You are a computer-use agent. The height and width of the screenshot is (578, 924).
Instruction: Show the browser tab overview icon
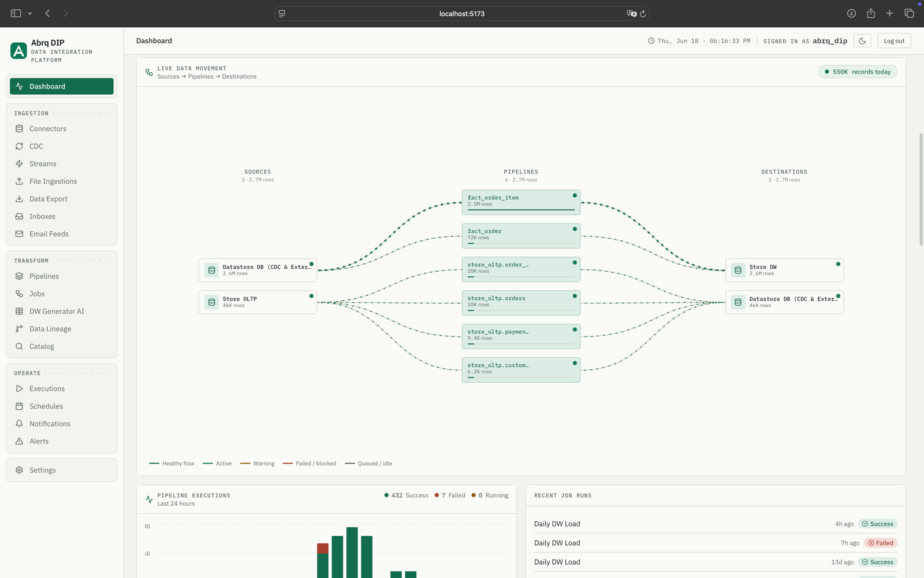click(x=909, y=13)
